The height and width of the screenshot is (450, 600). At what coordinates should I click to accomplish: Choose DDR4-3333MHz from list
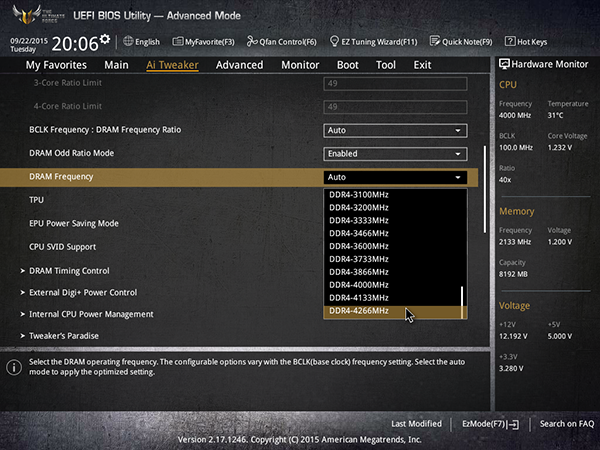(x=395, y=221)
